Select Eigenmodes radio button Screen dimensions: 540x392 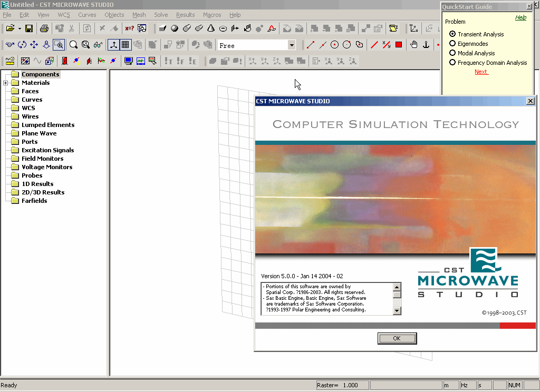coord(452,43)
